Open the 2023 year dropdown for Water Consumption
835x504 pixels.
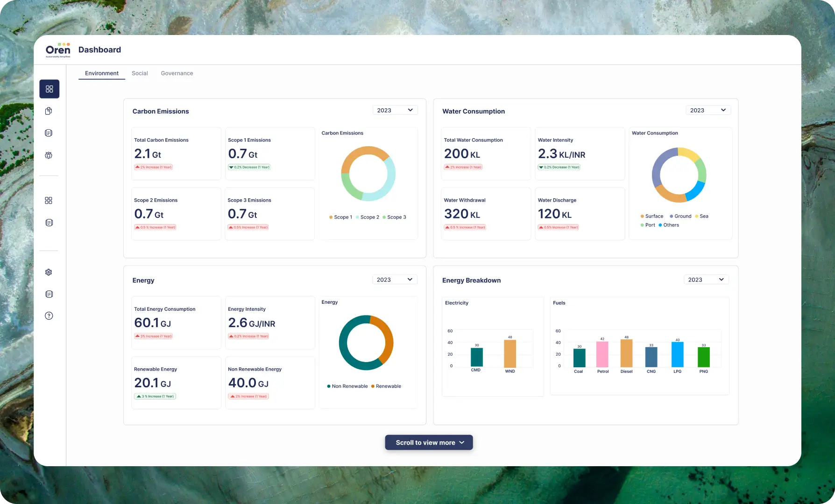point(708,110)
